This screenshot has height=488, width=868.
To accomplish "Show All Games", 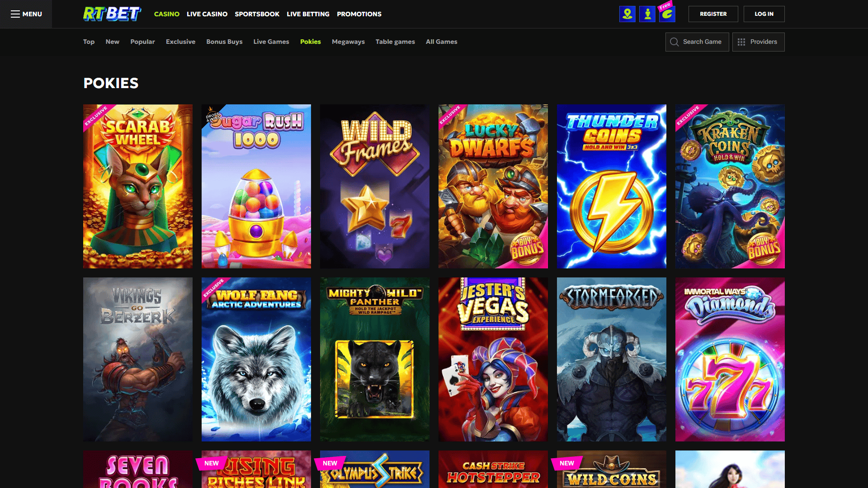I will coord(441,42).
